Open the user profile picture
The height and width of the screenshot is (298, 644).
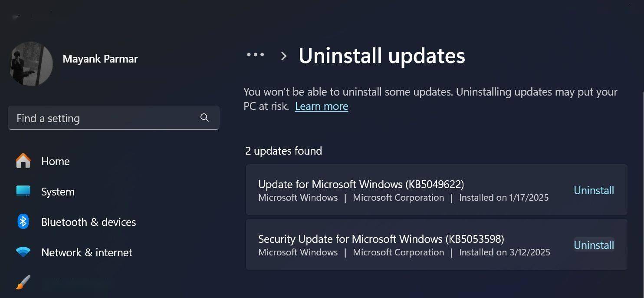[31, 63]
